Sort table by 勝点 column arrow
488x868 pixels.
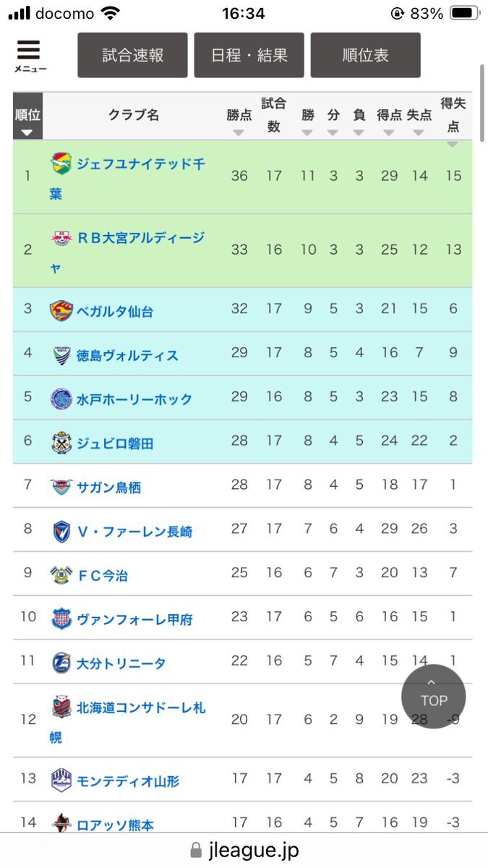coord(238,132)
